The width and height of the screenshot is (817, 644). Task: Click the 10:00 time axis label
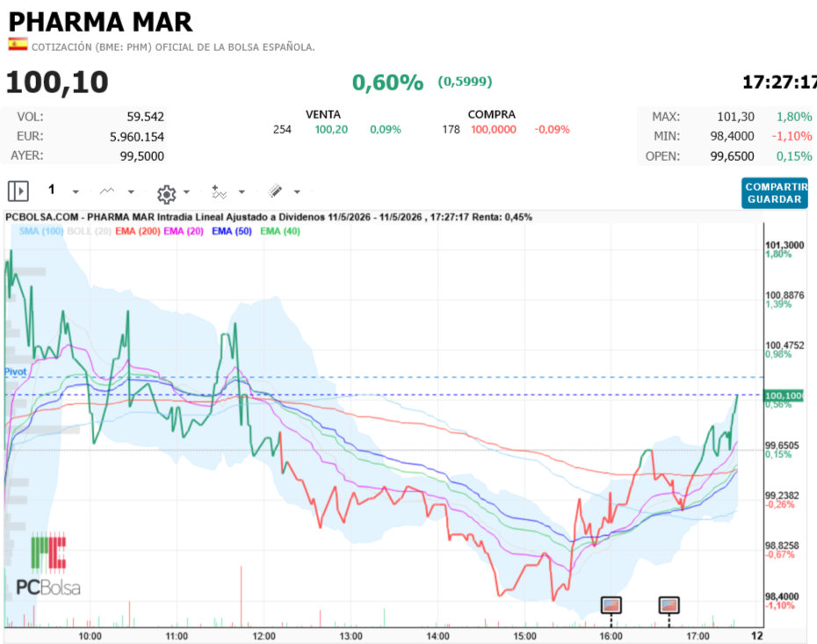pos(90,636)
